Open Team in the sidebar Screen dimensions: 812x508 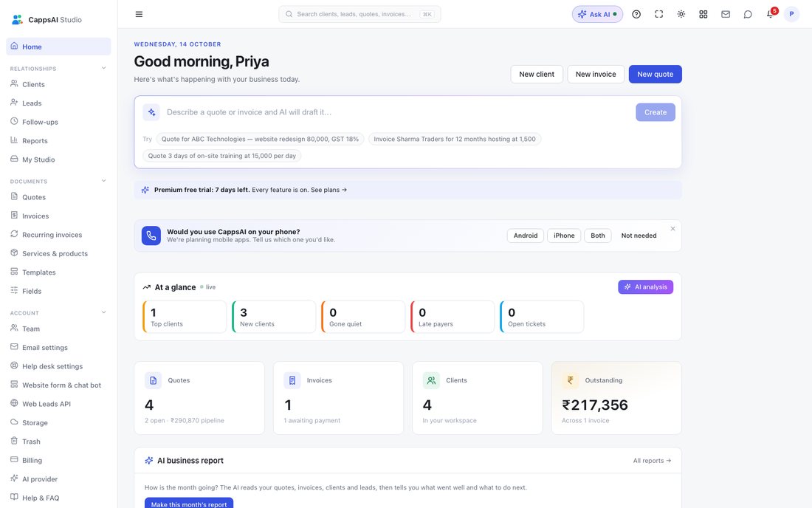[58, 329]
